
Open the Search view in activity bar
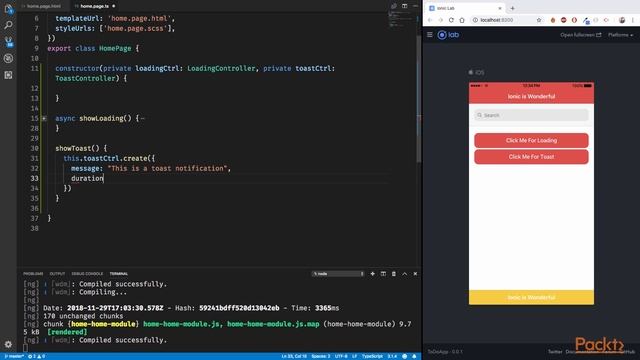tap(8, 25)
